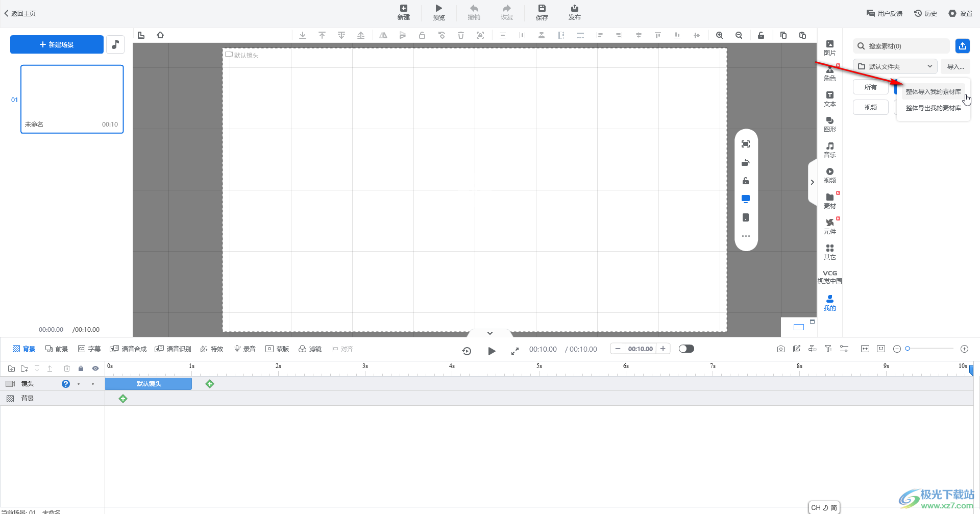Click the 发布 publish icon

click(x=574, y=12)
